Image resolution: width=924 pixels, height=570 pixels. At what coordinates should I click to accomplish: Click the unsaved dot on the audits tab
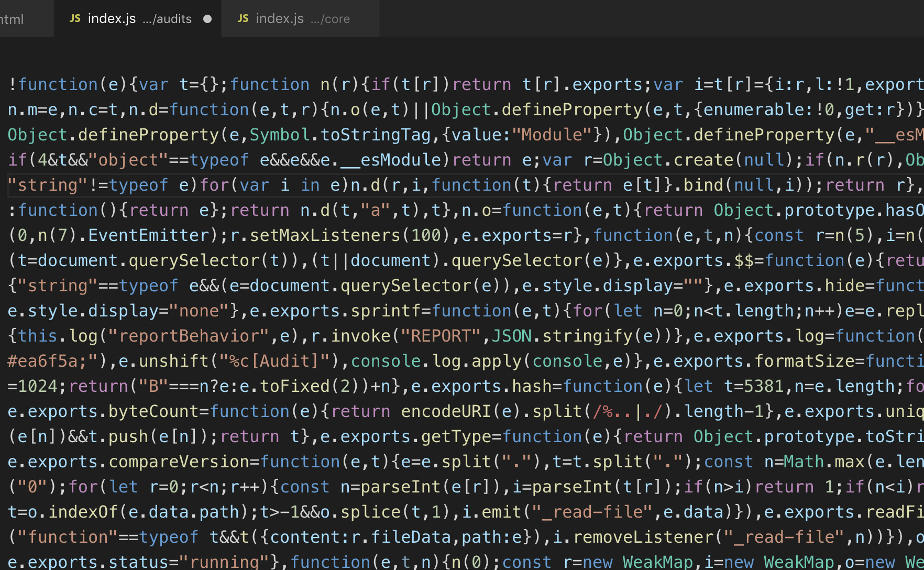207,19
